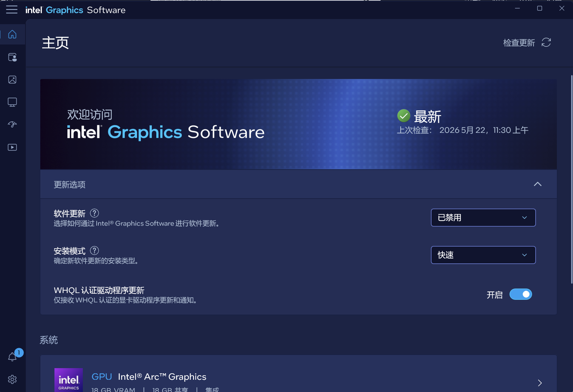Open the 软件更新 dropdown showing 已禁用
Screen dimensions: 573x392
click(483, 218)
